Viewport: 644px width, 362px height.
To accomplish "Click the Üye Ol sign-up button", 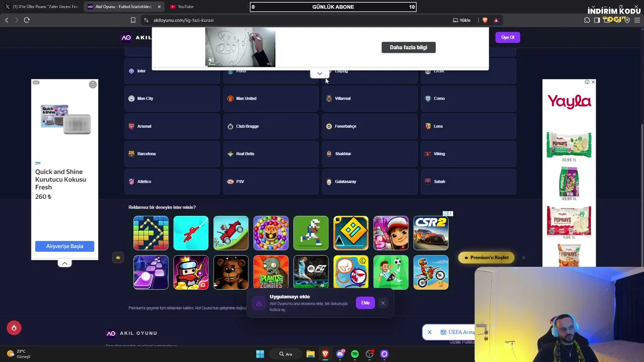I will click(508, 37).
